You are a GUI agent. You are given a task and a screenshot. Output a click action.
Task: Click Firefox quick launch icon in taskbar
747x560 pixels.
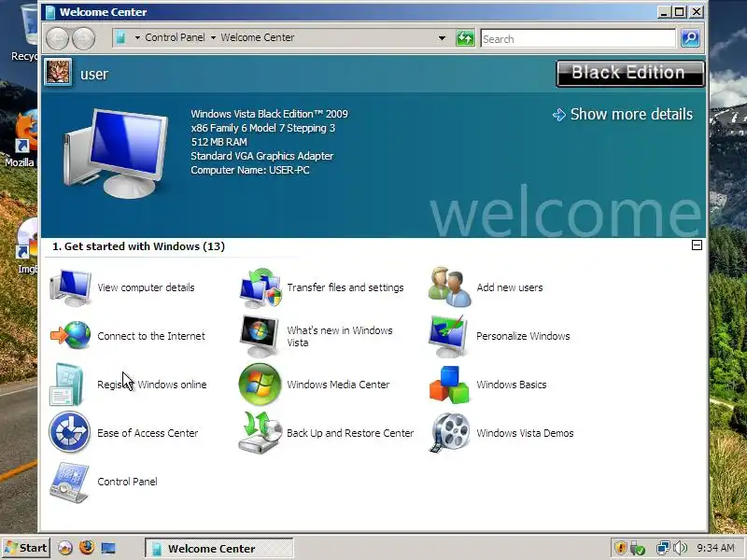coord(87,548)
